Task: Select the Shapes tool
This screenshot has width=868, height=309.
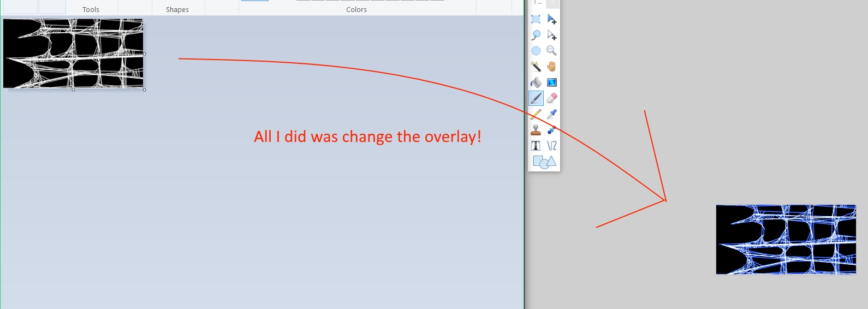Action: (544, 162)
